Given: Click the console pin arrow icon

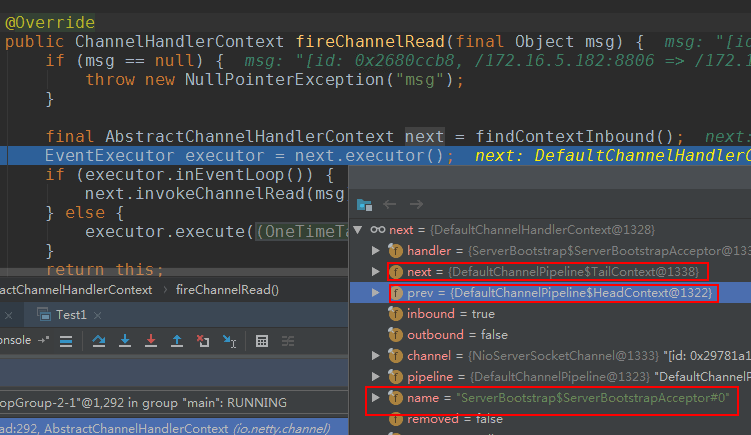Looking at the screenshot, I should [x=44, y=340].
